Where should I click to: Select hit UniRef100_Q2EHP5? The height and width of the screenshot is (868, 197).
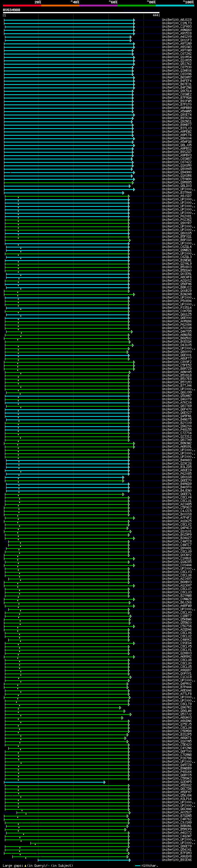(177, 782)
